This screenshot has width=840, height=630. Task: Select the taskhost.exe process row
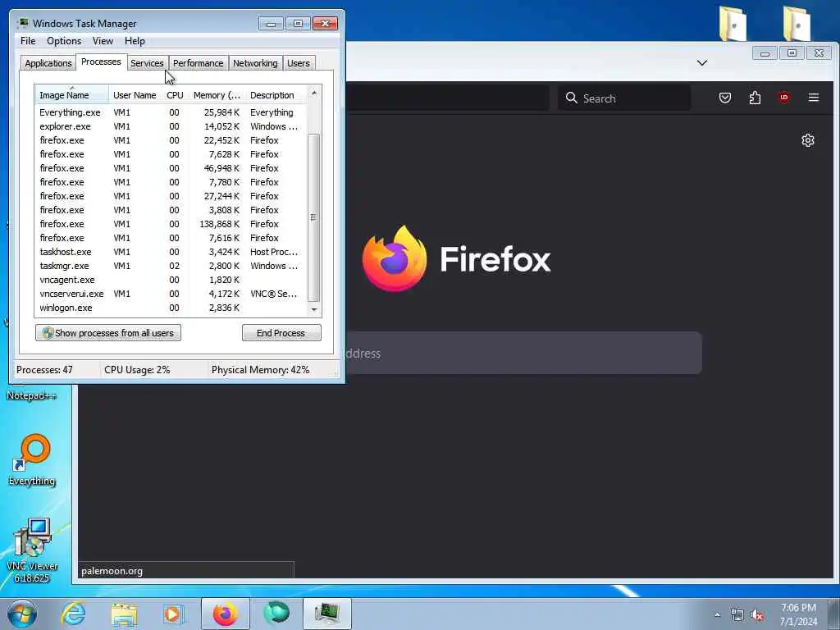pos(171,252)
